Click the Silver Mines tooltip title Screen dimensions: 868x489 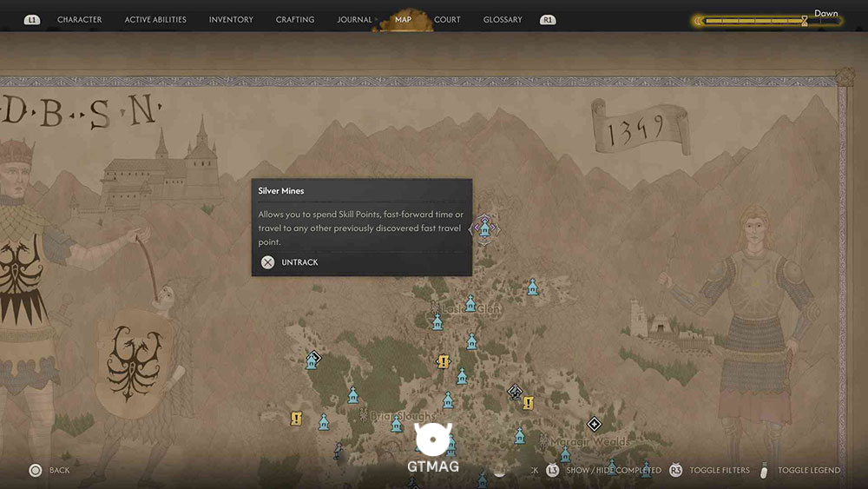[280, 190]
